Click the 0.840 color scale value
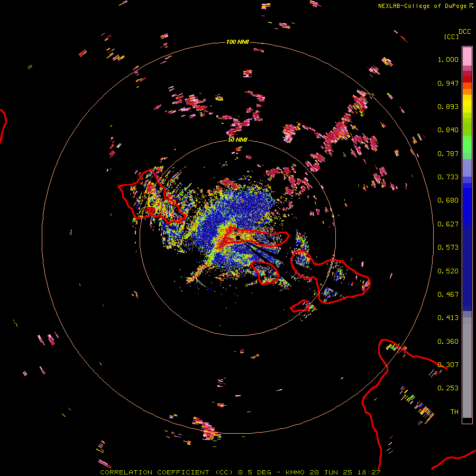Image resolution: width=476 pixels, height=476 pixels. [448, 130]
